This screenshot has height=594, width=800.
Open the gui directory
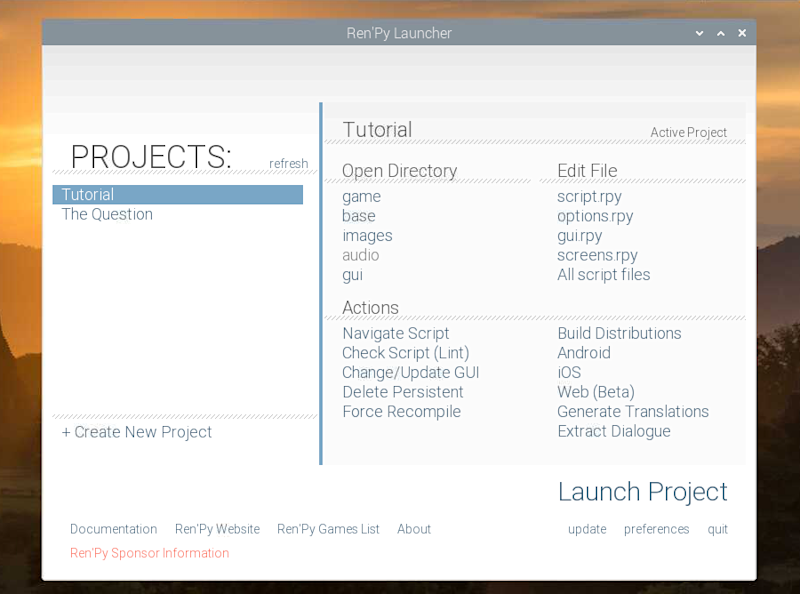coord(353,275)
